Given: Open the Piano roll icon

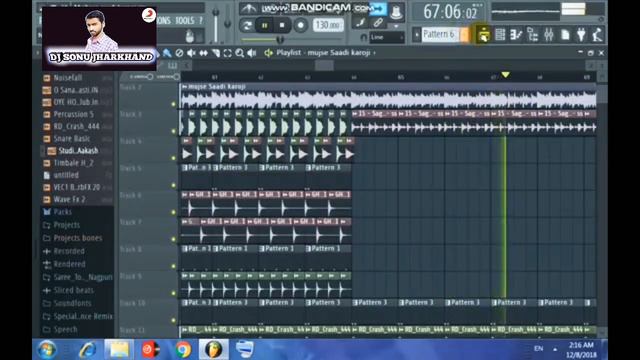Looking at the screenshot, I should [x=516, y=35].
